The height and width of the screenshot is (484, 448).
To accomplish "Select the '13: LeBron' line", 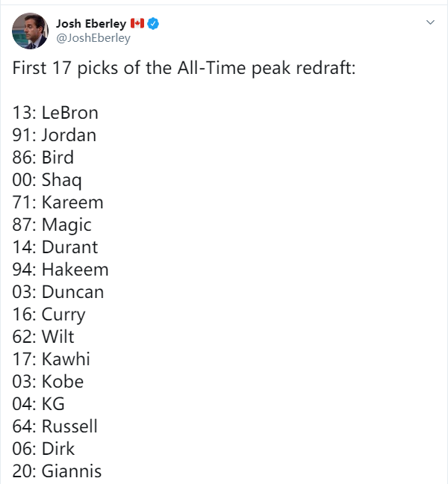I will click(x=55, y=113).
